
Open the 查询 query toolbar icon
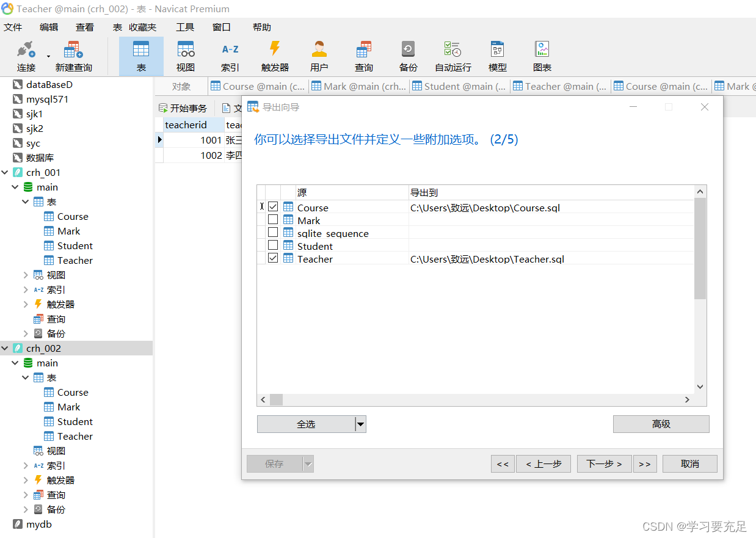[x=364, y=56]
